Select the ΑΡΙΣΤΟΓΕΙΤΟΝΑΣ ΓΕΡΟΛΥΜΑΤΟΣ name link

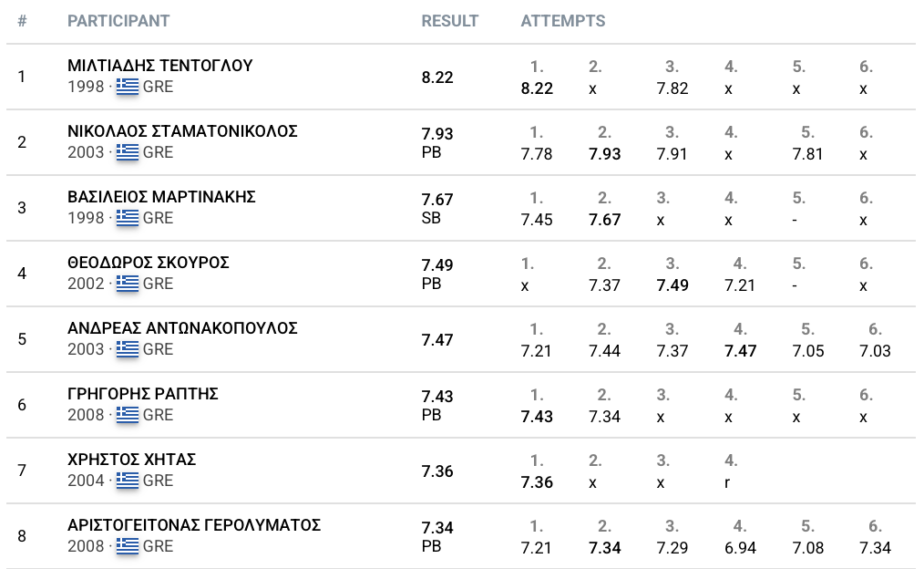pyautogui.click(x=194, y=525)
